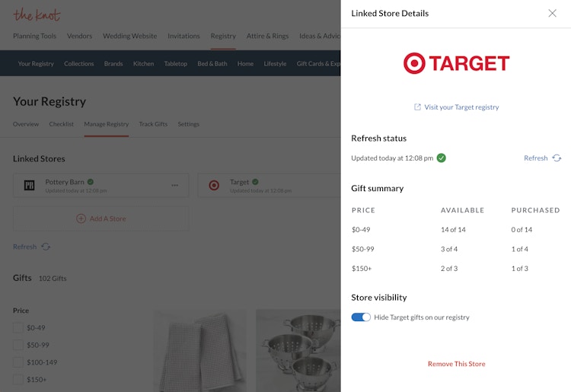Close the Linked Store Details panel
571x392 pixels.
point(552,14)
